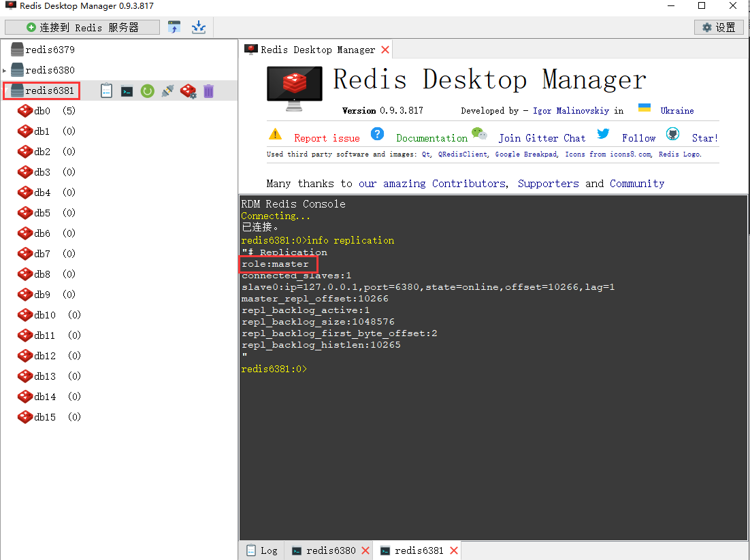Click the Twitter bird icon
The width and height of the screenshot is (750, 560).
pos(603,133)
